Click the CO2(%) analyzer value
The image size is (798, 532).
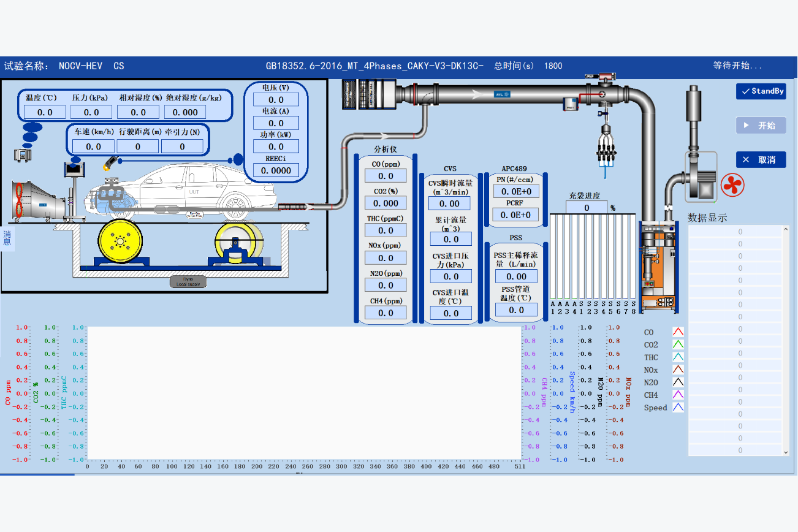point(386,203)
